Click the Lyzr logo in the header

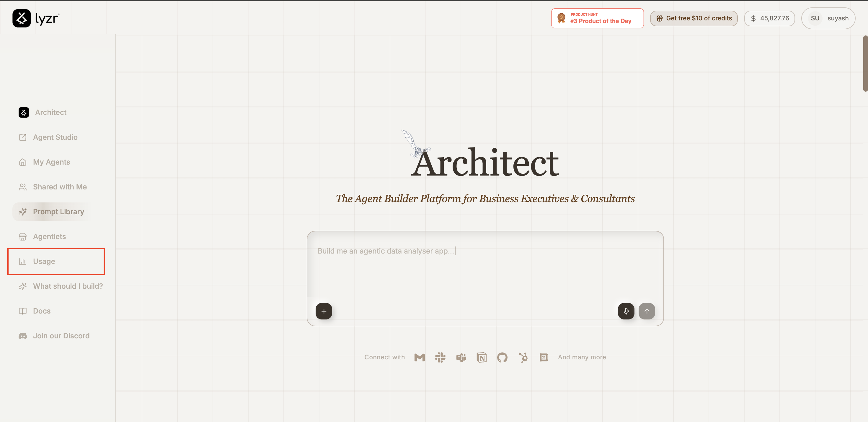[x=36, y=18]
